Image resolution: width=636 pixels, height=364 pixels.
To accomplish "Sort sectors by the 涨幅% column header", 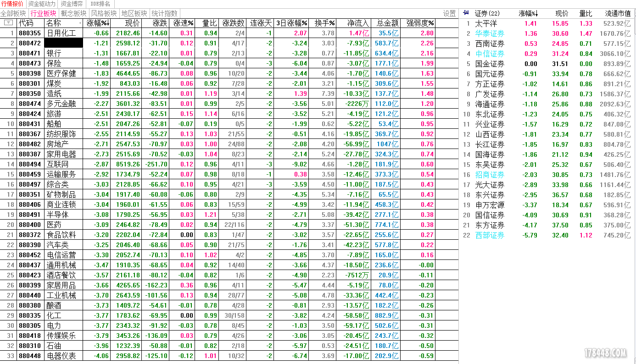I will point(98,23).
